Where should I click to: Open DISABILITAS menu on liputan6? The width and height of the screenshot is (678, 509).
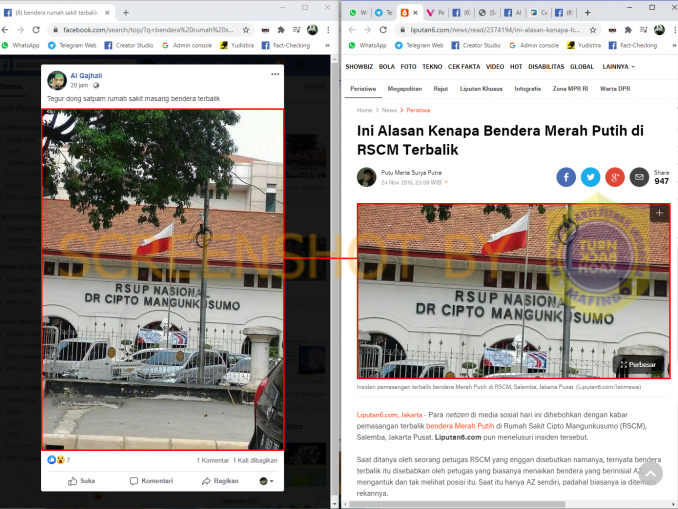pos(546,67)
